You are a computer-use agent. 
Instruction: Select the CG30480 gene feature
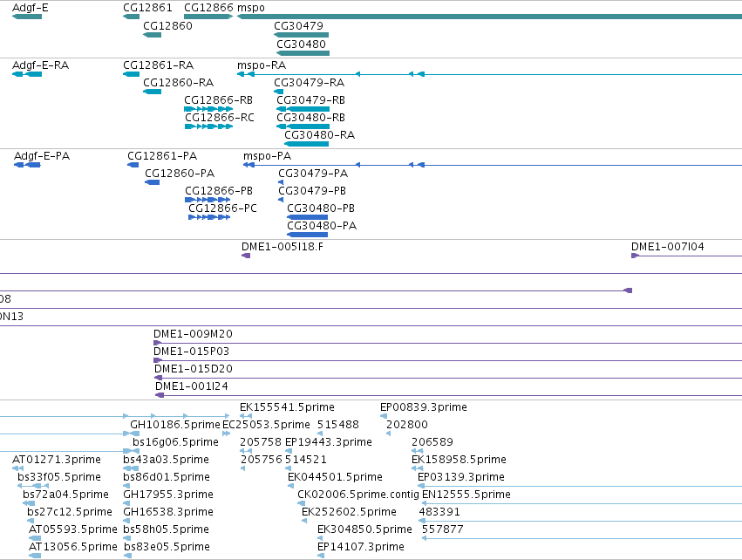pos(303,53)
